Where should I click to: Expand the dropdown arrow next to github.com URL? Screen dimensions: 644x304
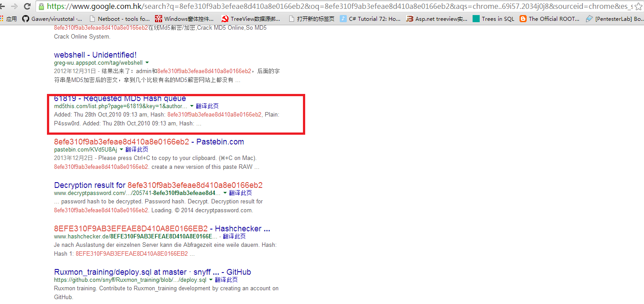pos(211,280)
